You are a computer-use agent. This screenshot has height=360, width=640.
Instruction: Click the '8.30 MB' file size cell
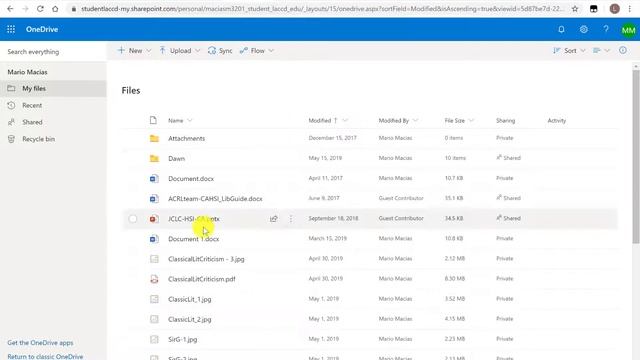[455, 278]
